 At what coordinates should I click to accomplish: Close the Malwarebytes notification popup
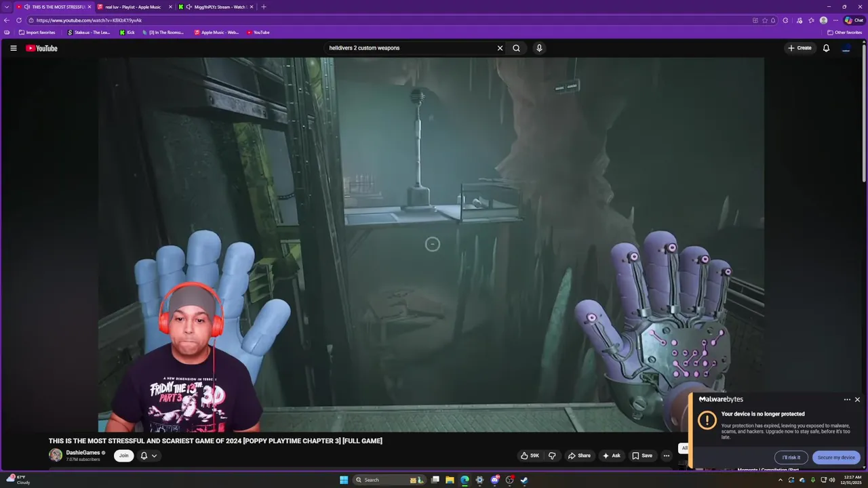(857, 400)
